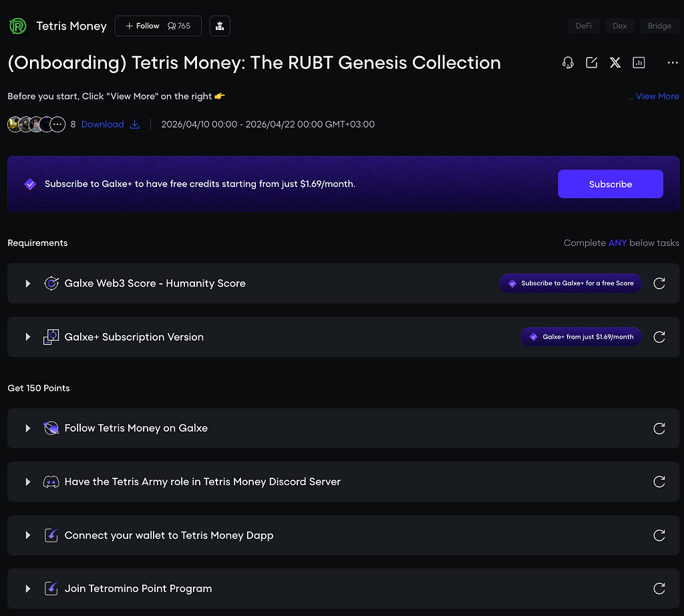
Task: Click the participant count 8
Action: [73, 124]
